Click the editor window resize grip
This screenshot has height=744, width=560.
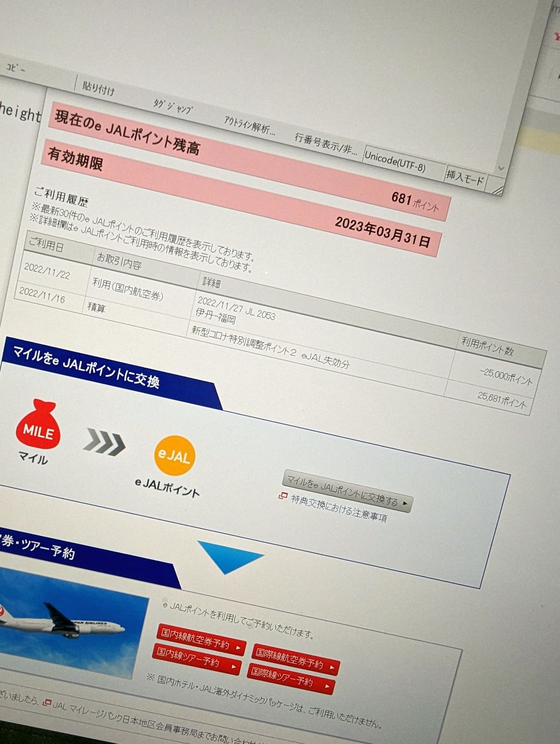click(497, 189)
